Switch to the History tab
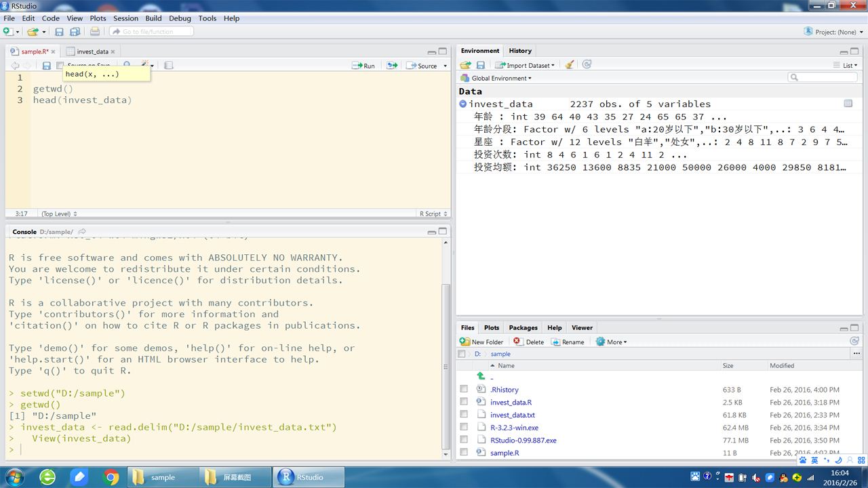 pyautogui.click(x=520, y=51)
